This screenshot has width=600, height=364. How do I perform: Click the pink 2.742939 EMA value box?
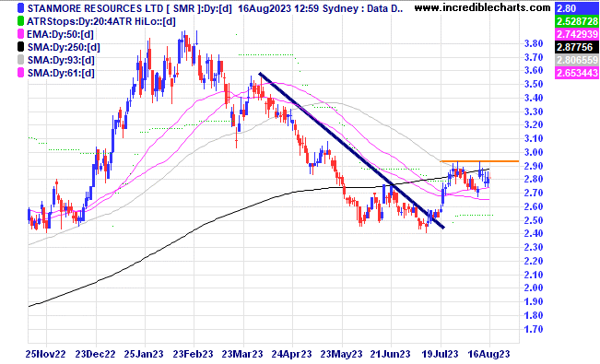click(x=577, y=34)
